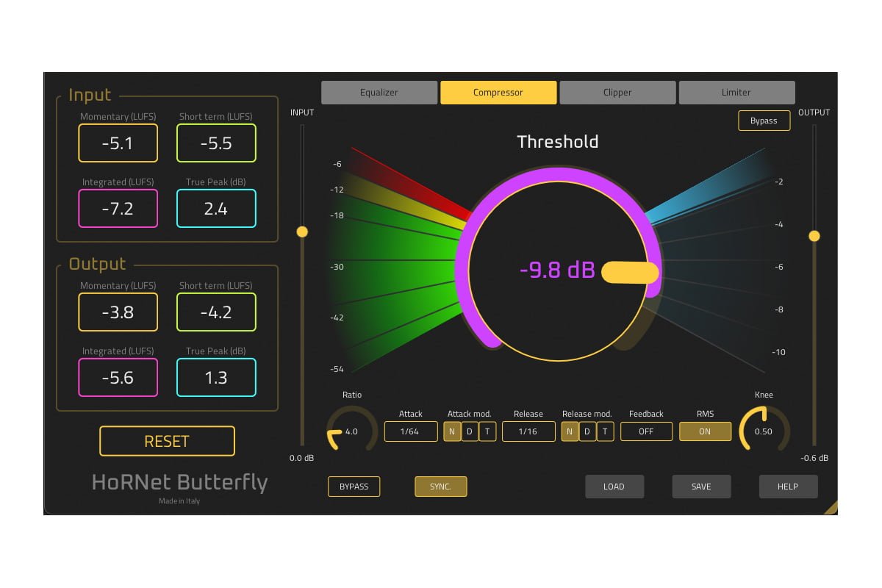Click Input True Peak value 2.4
The width and height of the screenshot is (882, 588).
coord(216,208)
